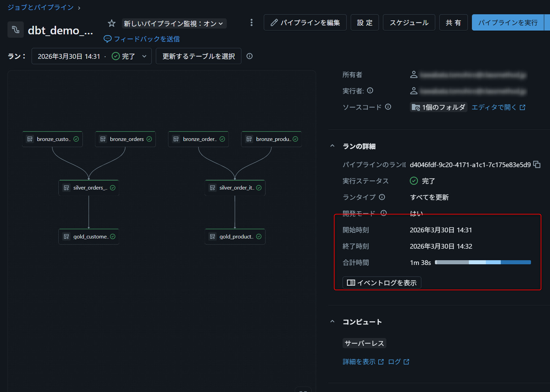Click the table icon on silver_orders node
550x392 pixels.
(x=66, y=188)
